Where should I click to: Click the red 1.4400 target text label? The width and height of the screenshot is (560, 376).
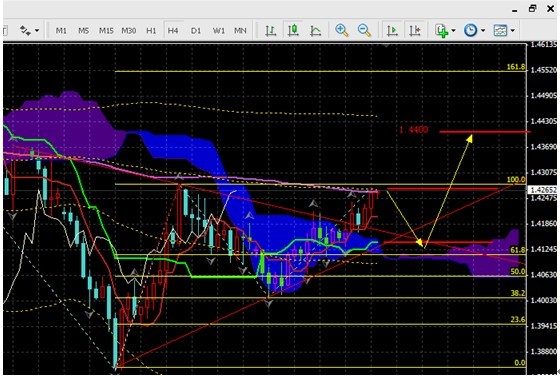(413, 130)
